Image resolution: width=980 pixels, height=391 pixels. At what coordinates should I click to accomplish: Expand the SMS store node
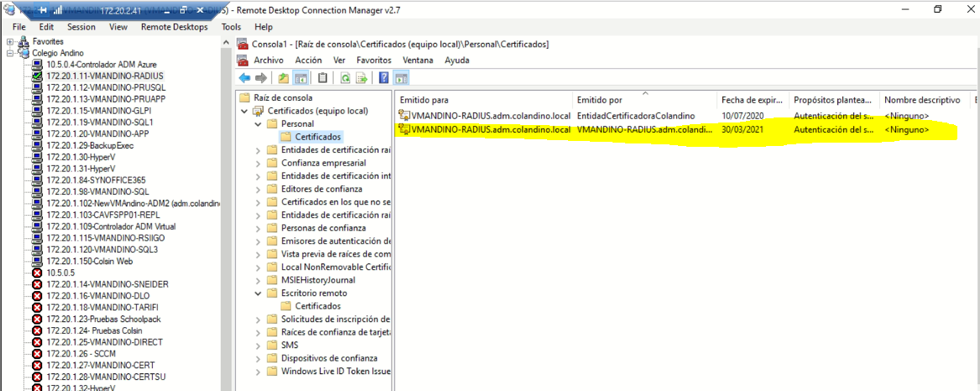[x=258, y=345]
